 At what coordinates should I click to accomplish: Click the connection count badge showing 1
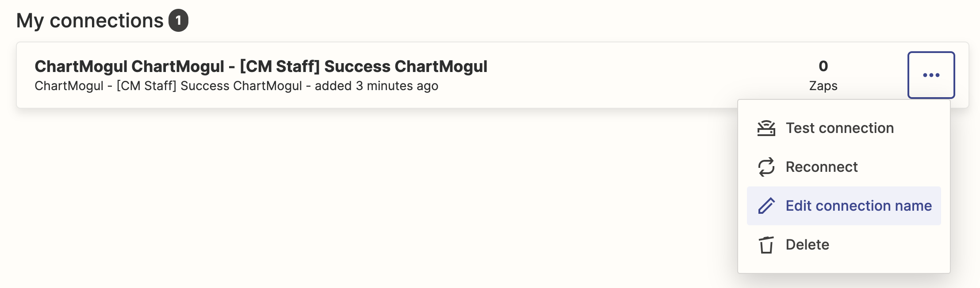point(178,20)
